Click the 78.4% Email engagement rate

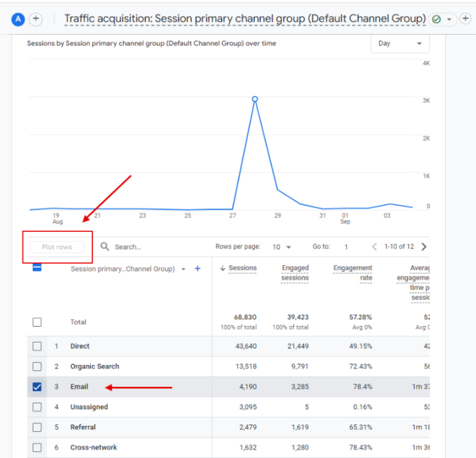click(363, 387)
